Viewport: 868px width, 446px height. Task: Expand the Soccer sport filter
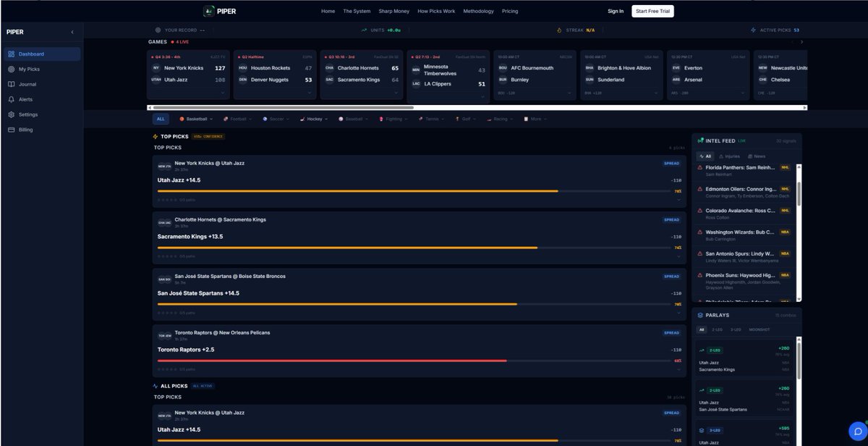pos(276,119)
